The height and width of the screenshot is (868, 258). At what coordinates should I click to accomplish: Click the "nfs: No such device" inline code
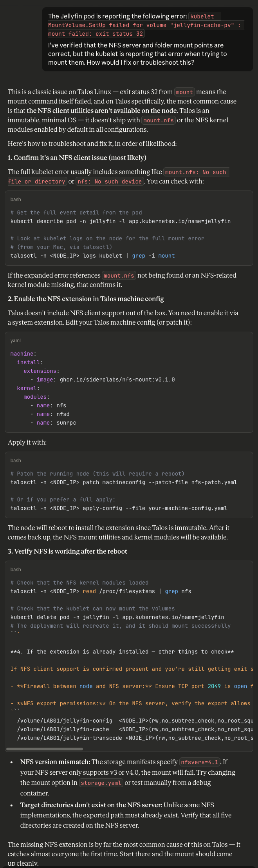(x=109, y=182)
